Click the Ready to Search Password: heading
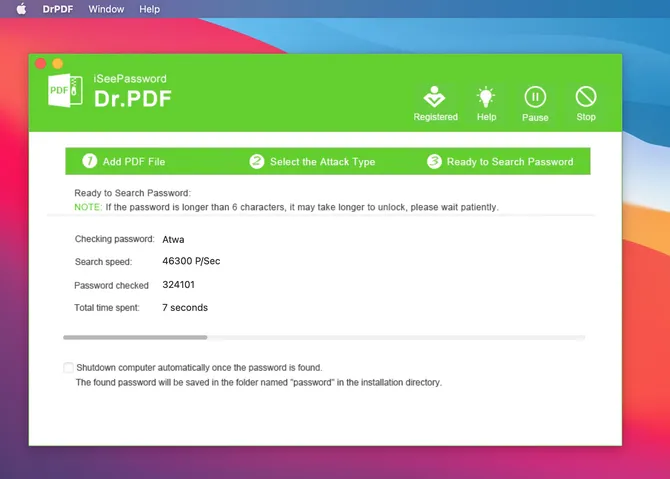This screenshot has height=479, width=670. (x=132, y=193)
